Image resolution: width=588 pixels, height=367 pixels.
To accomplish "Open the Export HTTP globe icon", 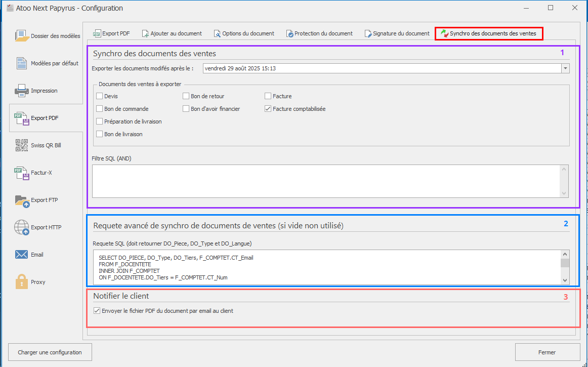I will click(x=22, y=227).
